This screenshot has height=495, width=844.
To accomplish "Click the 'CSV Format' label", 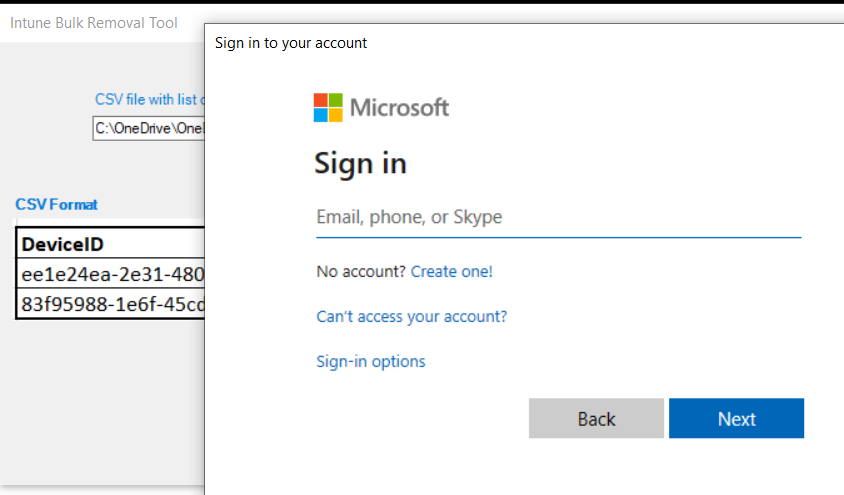I will click(x=56, y=204).
